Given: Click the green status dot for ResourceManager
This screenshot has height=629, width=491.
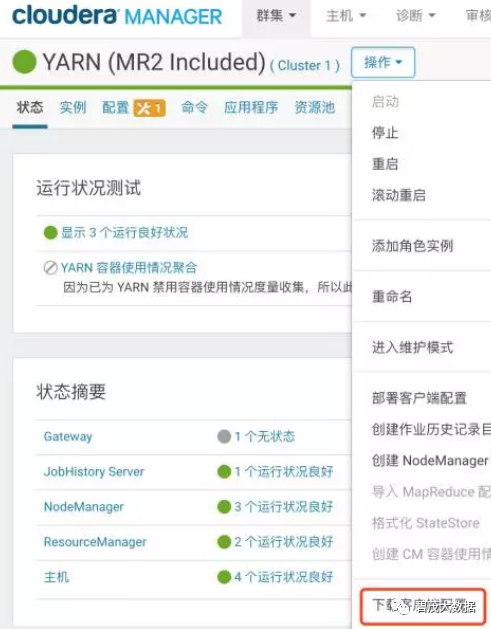Looking at the screenshot, I should tap(224, 542).
